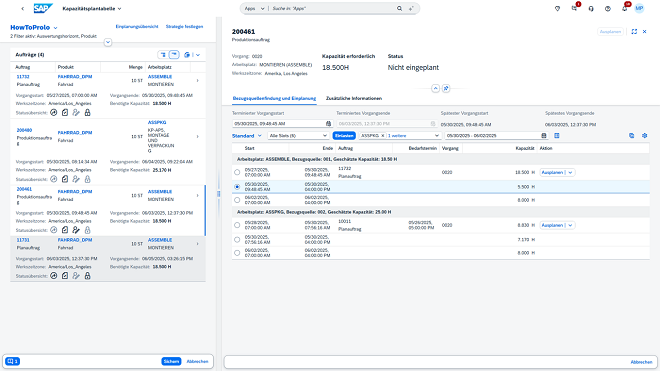Select ASSPKG slot 06/02/2025 with 8.000 H
The height and width of the screenshot is (371, 660).
[237, 253]
